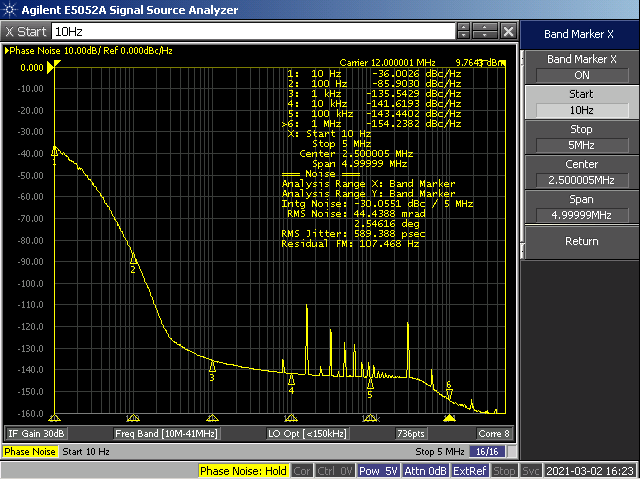Click 'Intg Noise: -30.0551 dBc' readout
The width and height of the screenshot is (640, 480).
(x=377, y=204)
